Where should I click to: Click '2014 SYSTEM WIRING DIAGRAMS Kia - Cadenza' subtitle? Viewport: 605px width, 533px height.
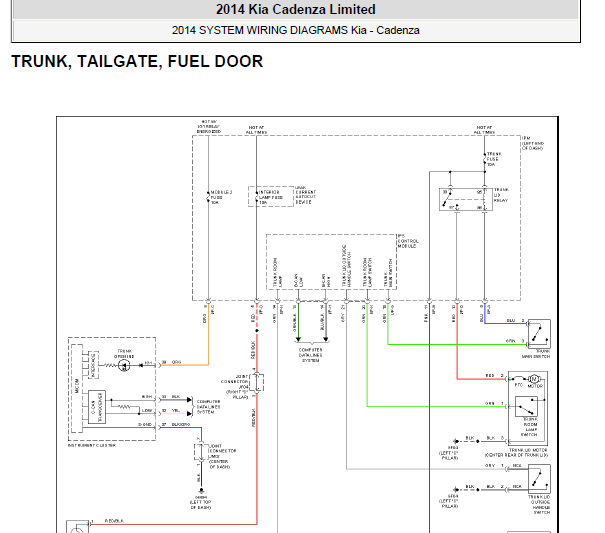tap(296, 30)
